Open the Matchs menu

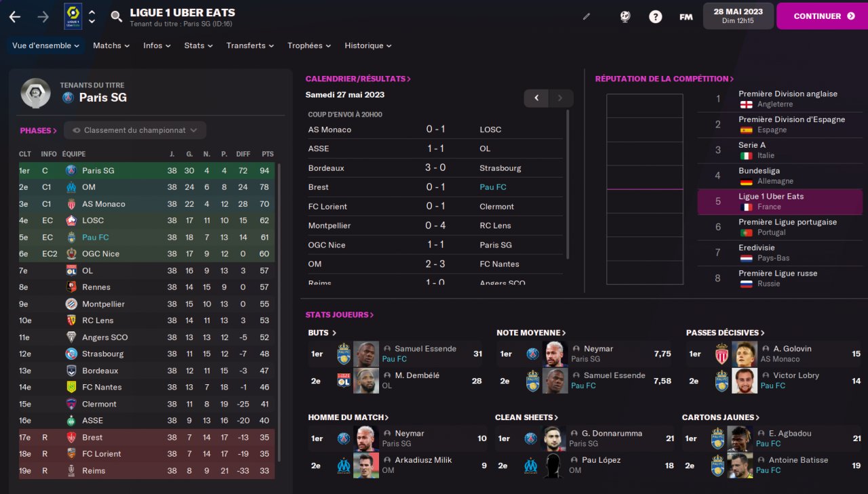tap(111, 45)
